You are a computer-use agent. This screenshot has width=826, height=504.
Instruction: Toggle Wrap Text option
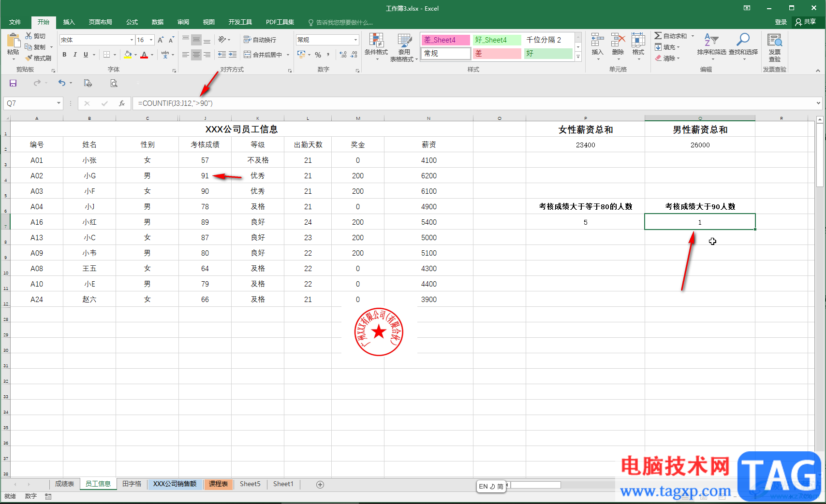pyautogui.click(x=260, y=40)
